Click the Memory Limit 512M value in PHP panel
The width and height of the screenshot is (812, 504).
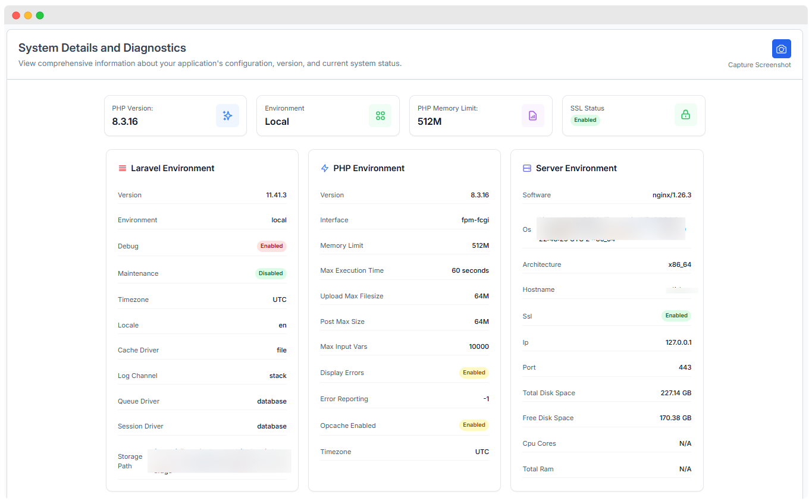[x=481, y=245]
